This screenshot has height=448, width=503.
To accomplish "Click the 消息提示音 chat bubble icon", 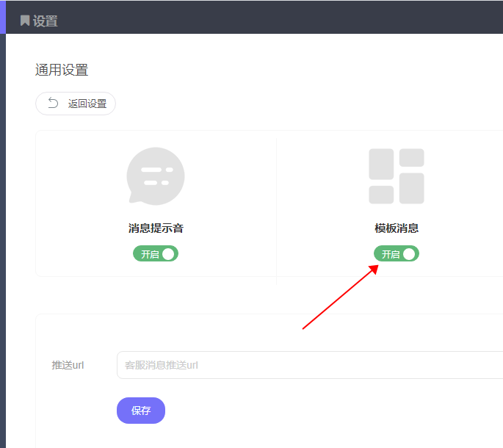I will point(156,176).
